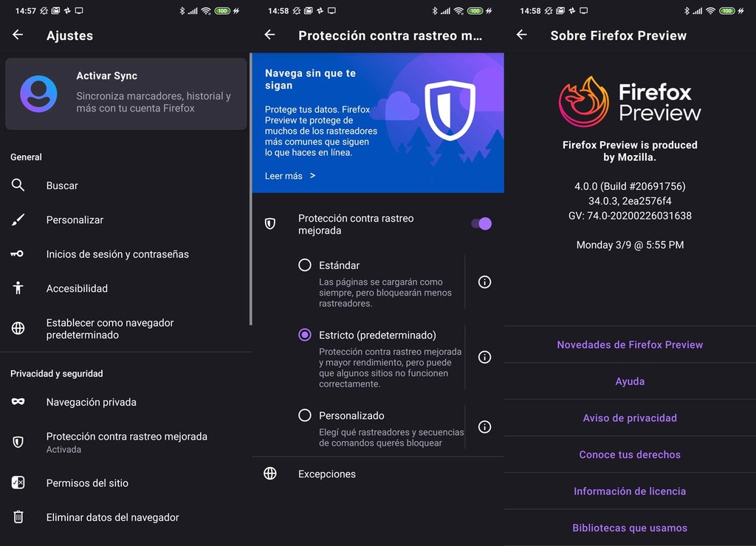Open Eliminar datos del navegador
The height and width of the screenshot is (546, 756).
[126, 517]
